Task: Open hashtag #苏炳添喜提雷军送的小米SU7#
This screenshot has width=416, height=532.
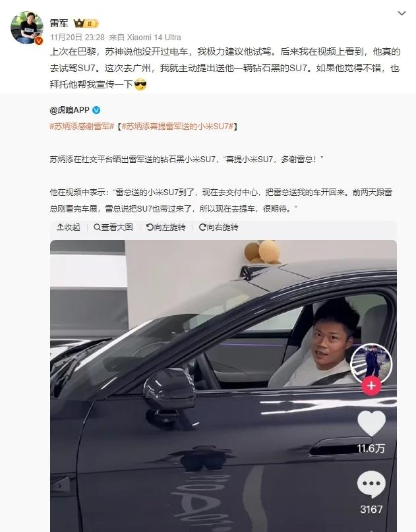Action: (177, 127)
